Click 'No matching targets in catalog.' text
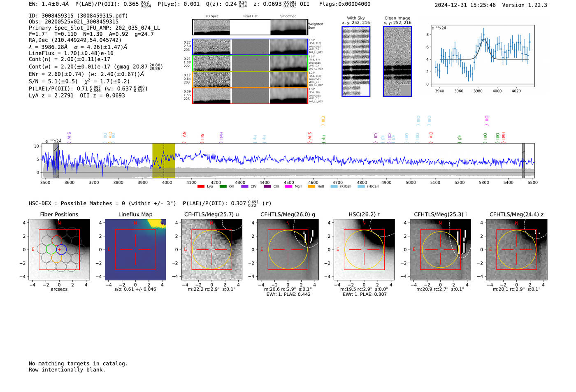The height and width of the screenshot is (392, 576). (78, 364)
